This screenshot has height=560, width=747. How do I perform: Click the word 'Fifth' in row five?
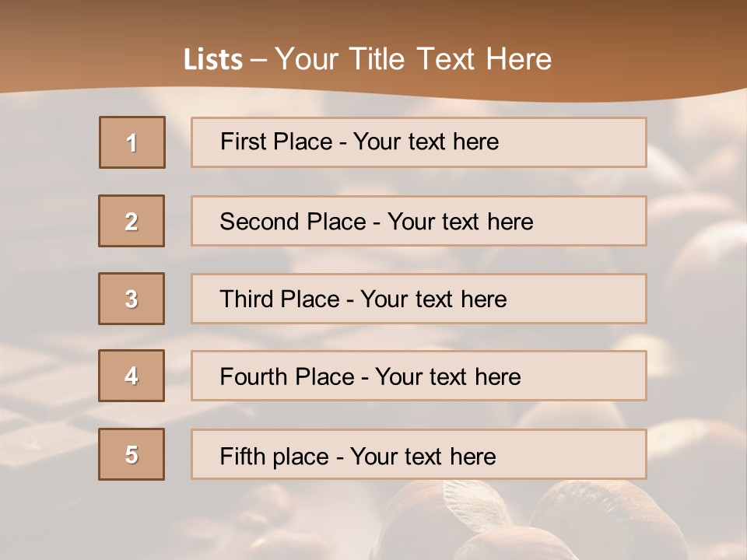tap(243, 456)
